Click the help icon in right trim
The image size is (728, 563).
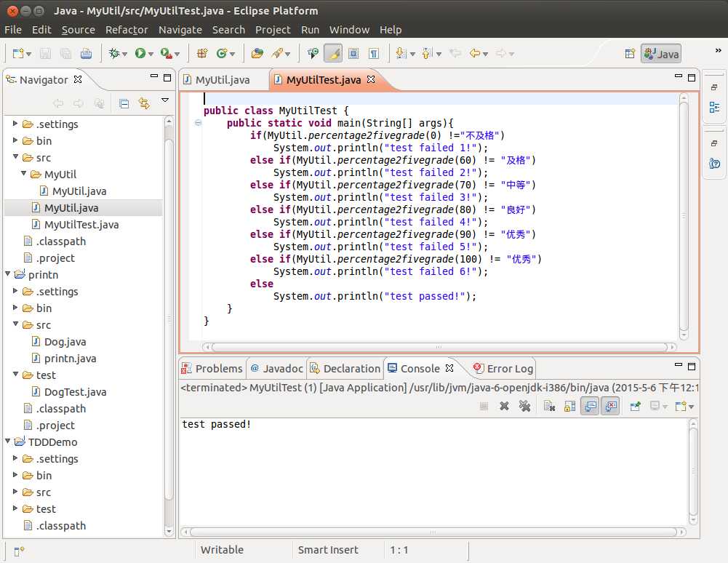click(714, 164)
